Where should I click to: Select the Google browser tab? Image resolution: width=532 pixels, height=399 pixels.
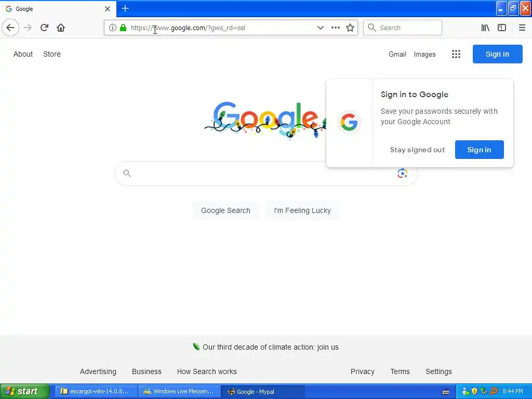pyautogui.click(x=58, y=9)
